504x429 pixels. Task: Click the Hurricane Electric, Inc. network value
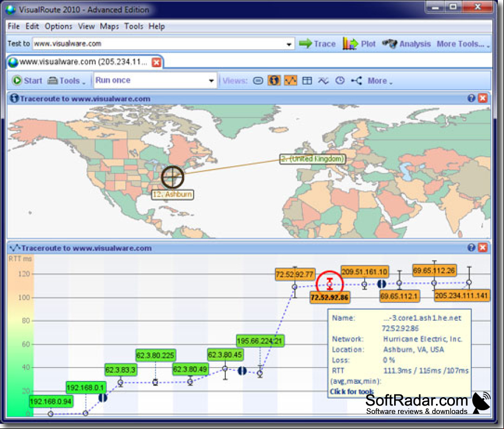(x=423, y=339)
